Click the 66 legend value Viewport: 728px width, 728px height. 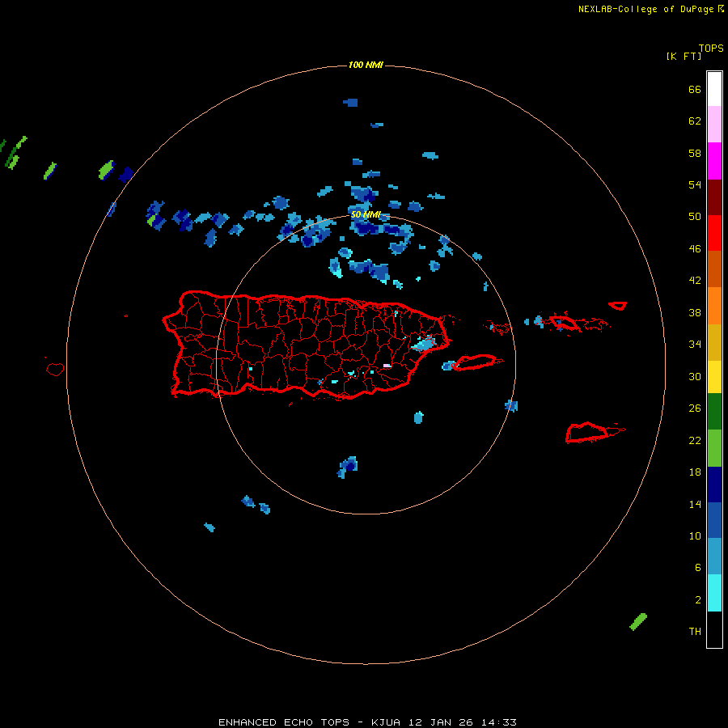695,89
